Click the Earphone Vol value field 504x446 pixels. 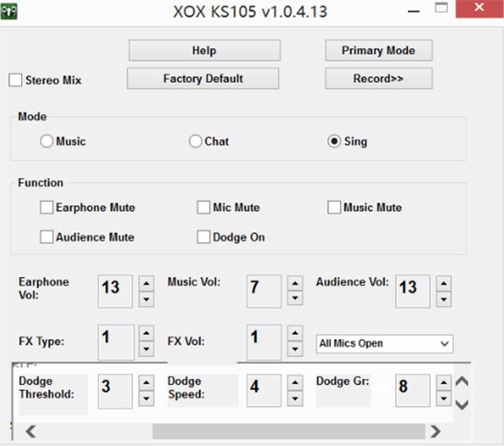point(115,292)
